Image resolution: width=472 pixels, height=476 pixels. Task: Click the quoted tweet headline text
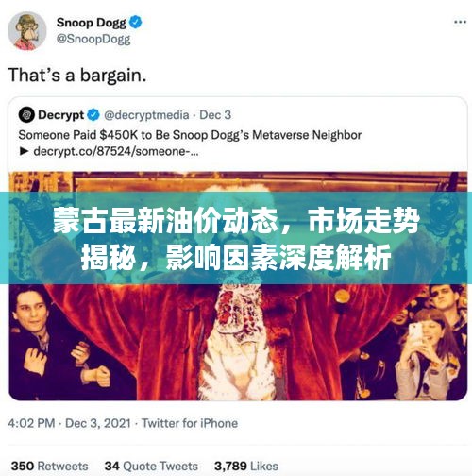click(190, 135)
